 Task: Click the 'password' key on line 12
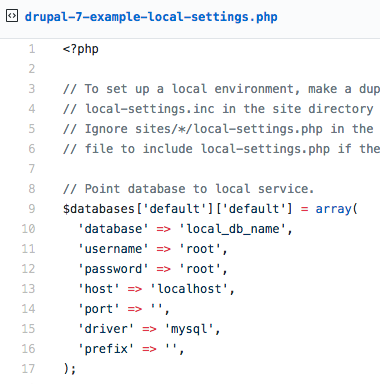[x=113, y=269]
